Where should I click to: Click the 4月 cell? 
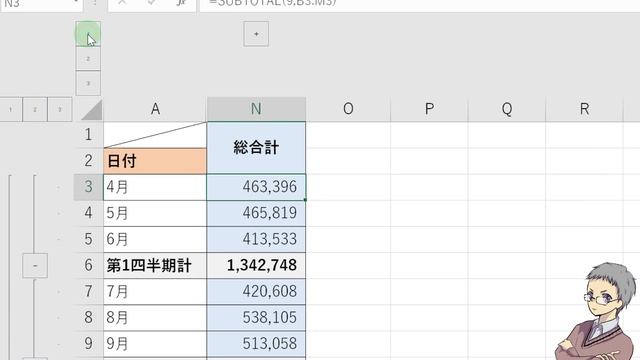tap(155, 187)
